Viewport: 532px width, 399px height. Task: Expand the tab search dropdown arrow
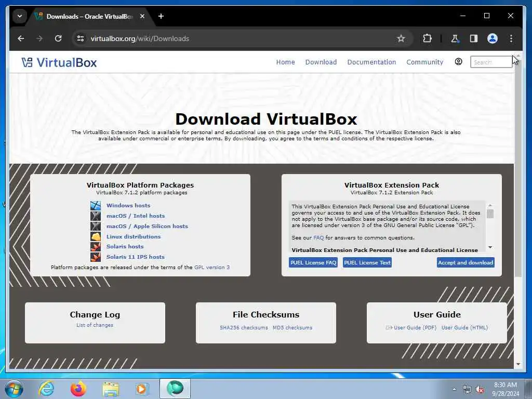click(x=20, y=16)
